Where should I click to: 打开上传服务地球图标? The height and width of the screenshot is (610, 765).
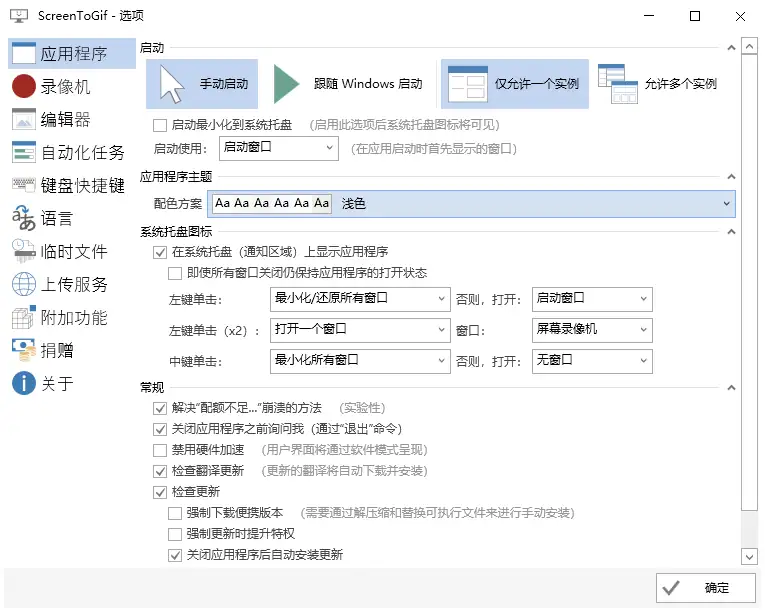tap(24, 284)
